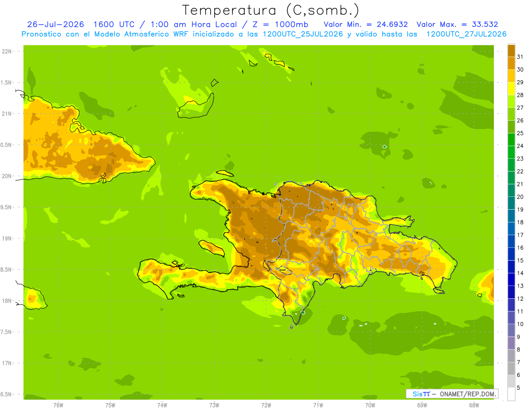Screen dimensions: 532x411
Task: Pick the orange swatch between 30 and 31
Action: click(511, 63)
